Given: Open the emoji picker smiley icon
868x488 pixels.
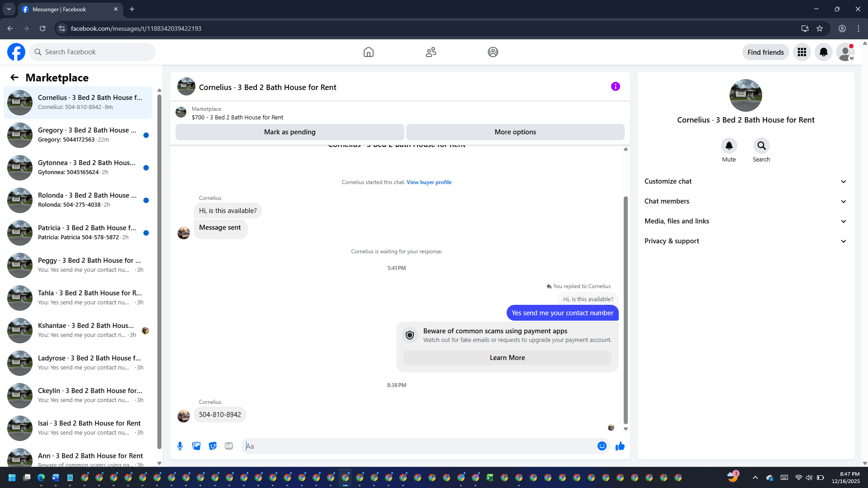Looking at the screenshot, I should [x=602, y=446].
